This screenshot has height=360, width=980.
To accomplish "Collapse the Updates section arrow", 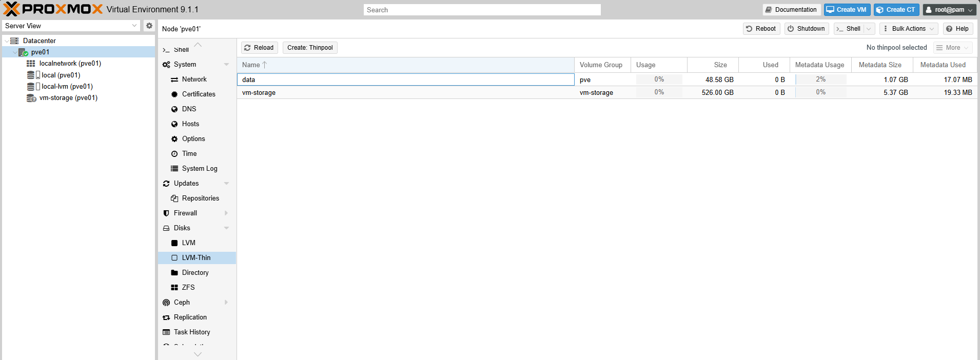I will (x=226, y=184).
